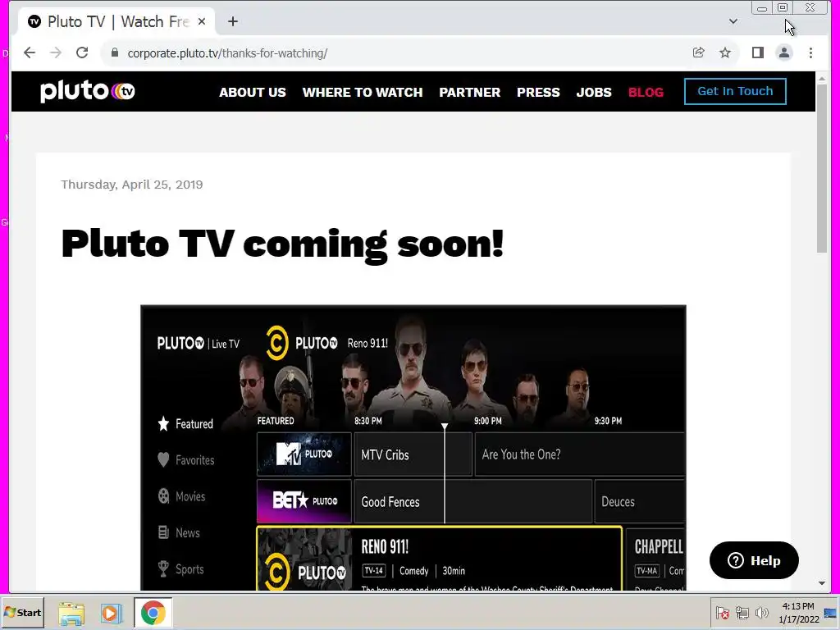Screen dimensions: 840x630
Task: Open a new tab with plus button
Action: pyautogui.click(x=232, y=21)
